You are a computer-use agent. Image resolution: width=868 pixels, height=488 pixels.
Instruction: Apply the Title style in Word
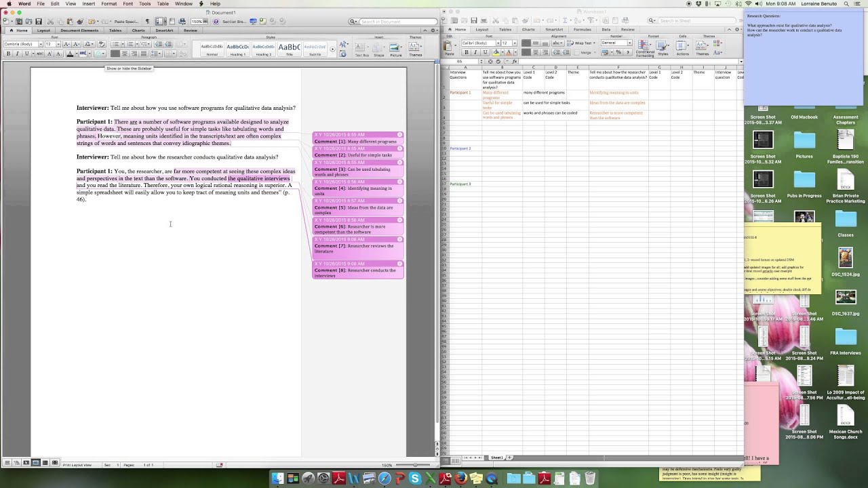[x=290, y=49]
